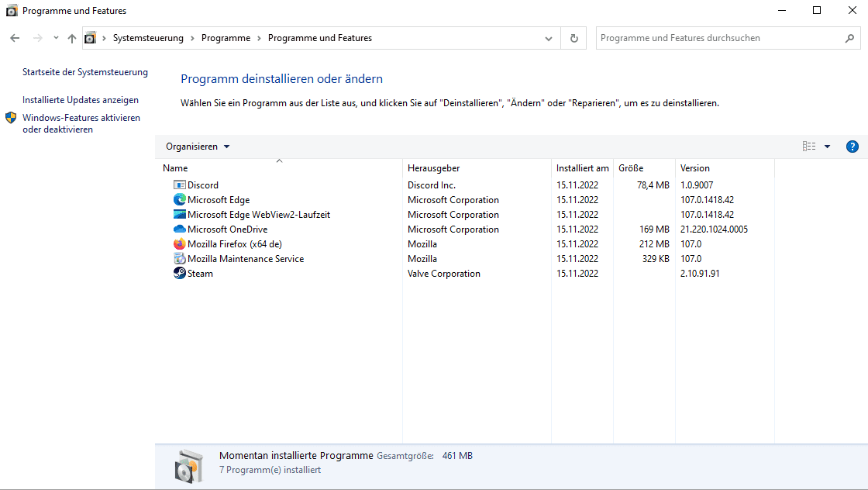Expand the address bar history dropdown

pos(549,38)
